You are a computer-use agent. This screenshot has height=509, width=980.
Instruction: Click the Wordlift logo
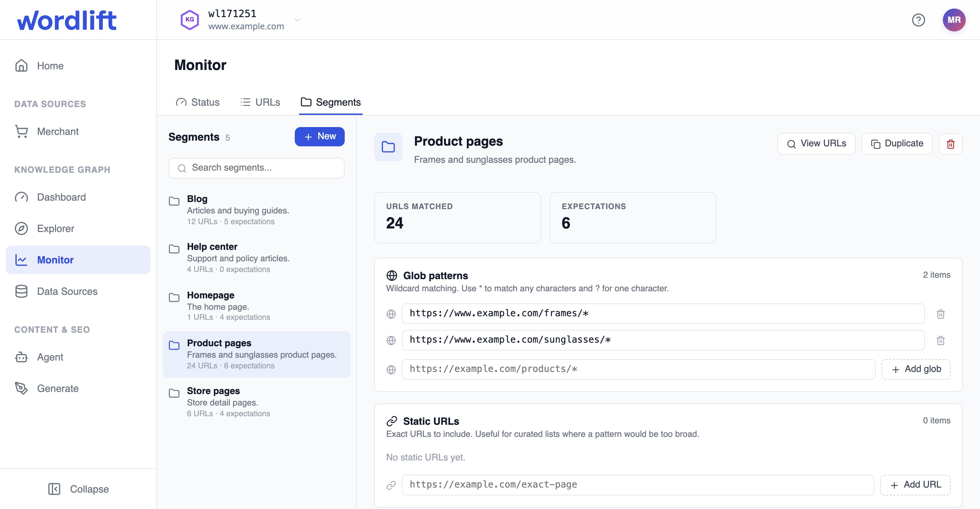coord(67,20)
